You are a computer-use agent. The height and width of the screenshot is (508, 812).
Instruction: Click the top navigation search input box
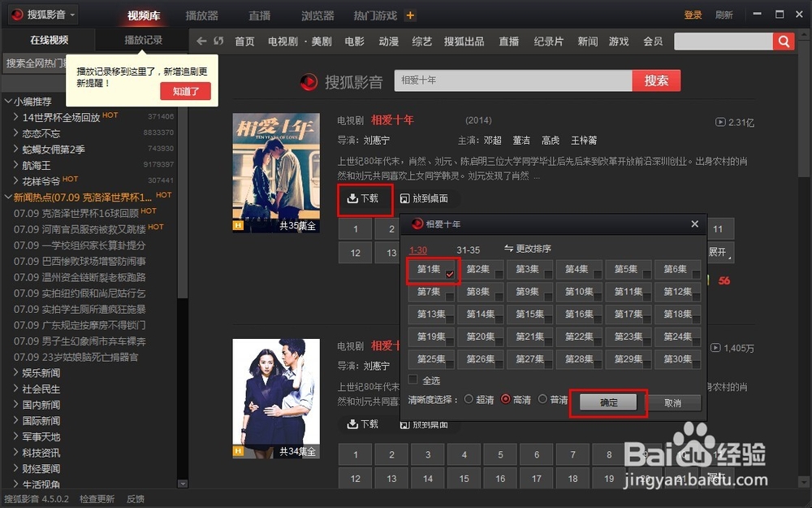(x=723, y=41)
